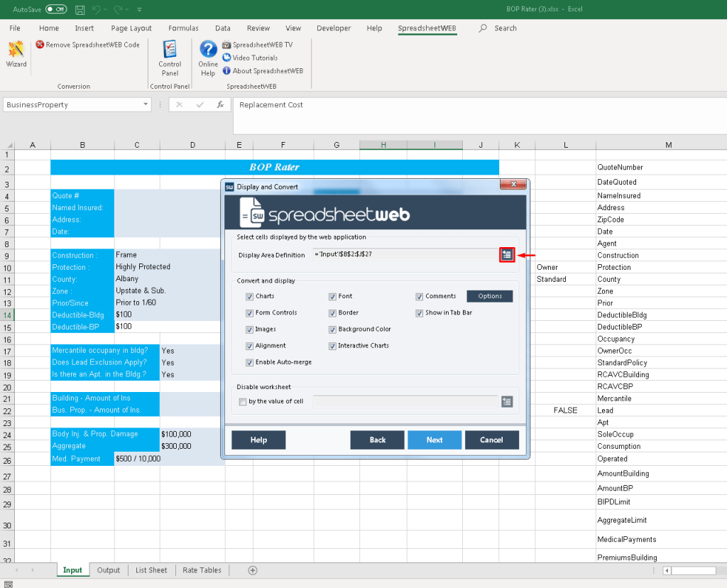Click the formula bar cancel X icon
The image size is (727, 588).
tap(180, 105)
